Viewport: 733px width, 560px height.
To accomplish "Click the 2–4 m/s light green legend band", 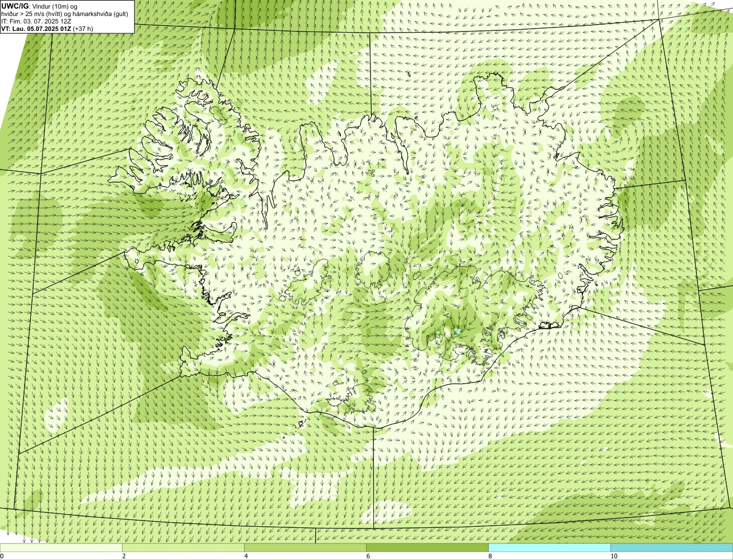I will (183, 547).
